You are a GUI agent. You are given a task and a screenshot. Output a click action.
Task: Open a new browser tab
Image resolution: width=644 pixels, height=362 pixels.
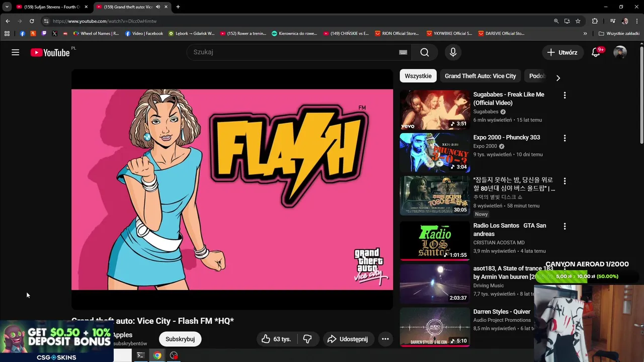tap(178, 7)
